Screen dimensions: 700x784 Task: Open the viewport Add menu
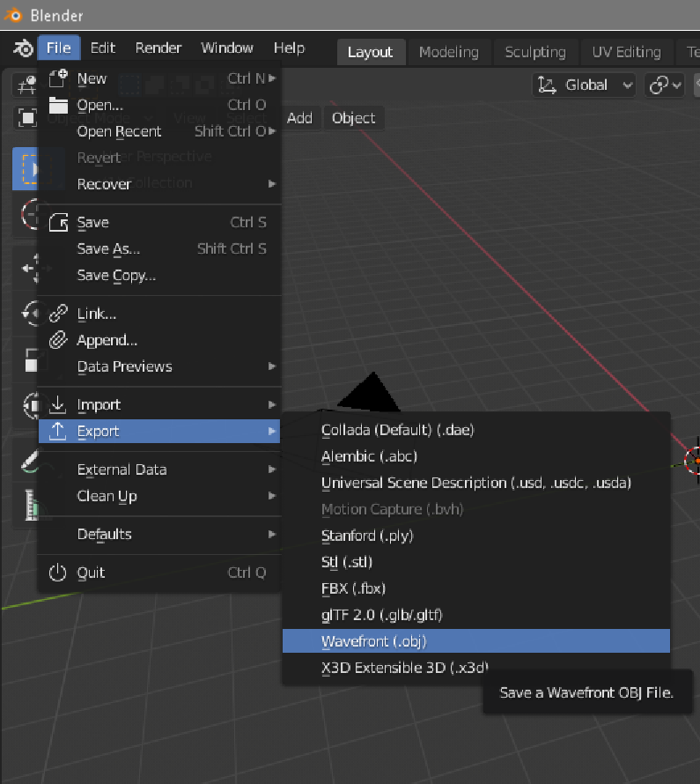click(299, 118)
